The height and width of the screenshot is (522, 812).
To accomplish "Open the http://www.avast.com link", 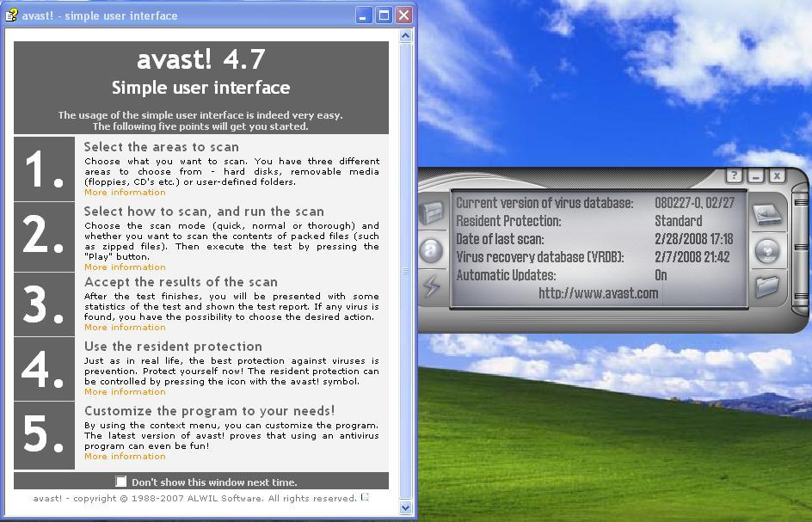I will [598, 293].
